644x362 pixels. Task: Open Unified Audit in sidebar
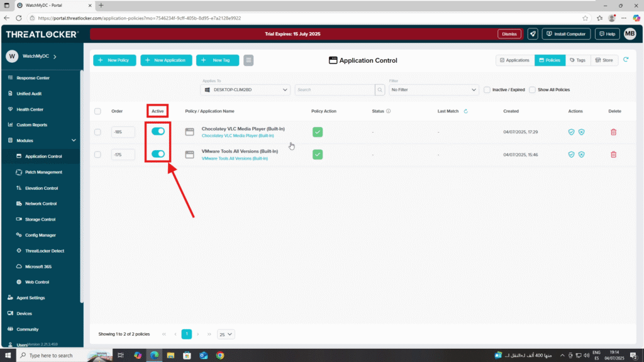click(x=29, y=94)
